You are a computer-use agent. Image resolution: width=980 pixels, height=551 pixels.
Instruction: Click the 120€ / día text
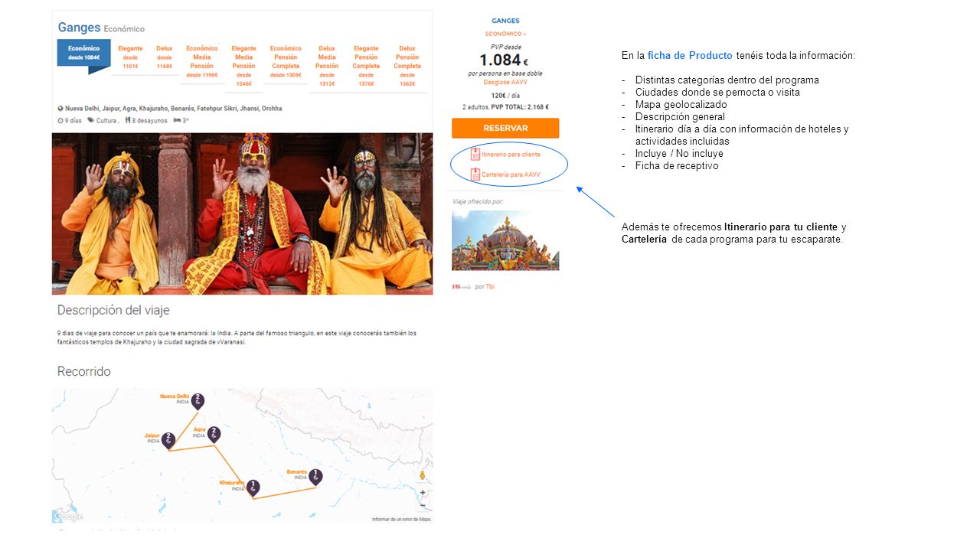click(x=505, y=95)
